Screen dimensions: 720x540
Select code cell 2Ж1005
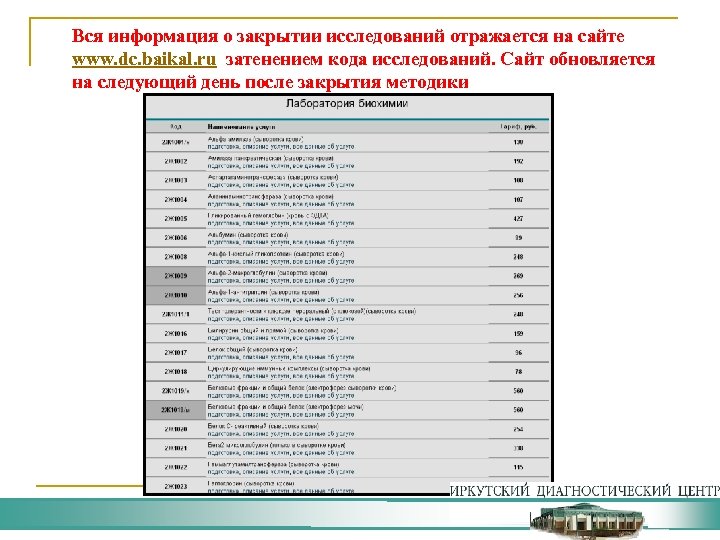point(176,219)
